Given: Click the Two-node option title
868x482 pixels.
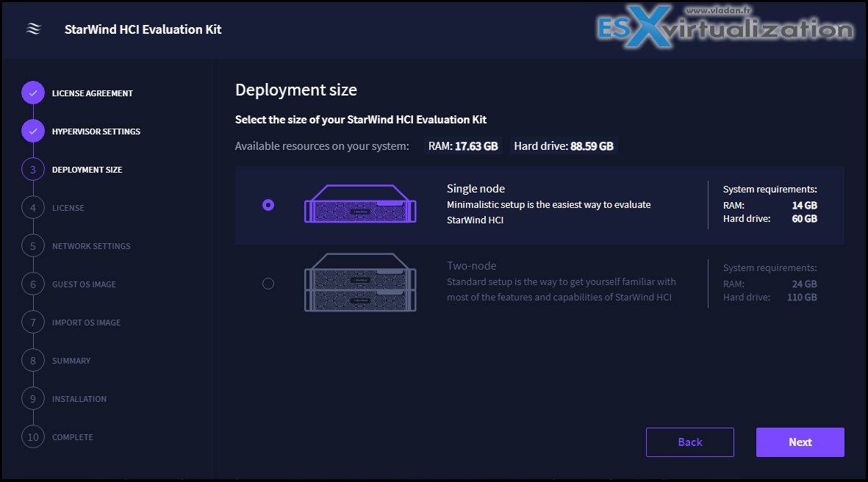Looking at the screenshot, I should 471,266.
